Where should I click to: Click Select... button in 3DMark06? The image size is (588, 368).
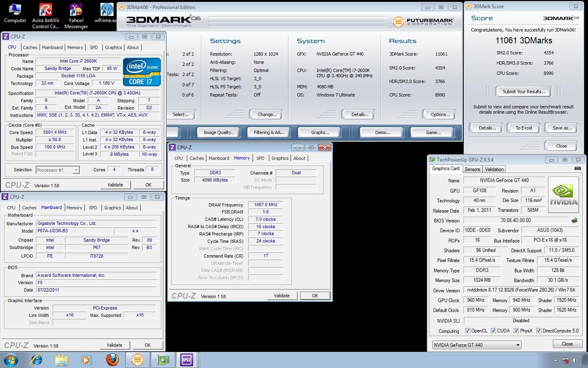tap(180, 114)
